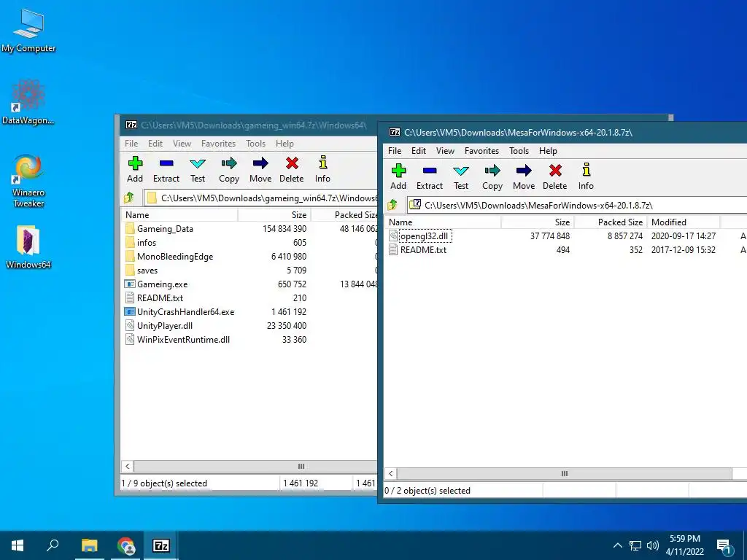Open Help menu in MesaForWindows window
The image size is (747, 560).
point(548,151)
